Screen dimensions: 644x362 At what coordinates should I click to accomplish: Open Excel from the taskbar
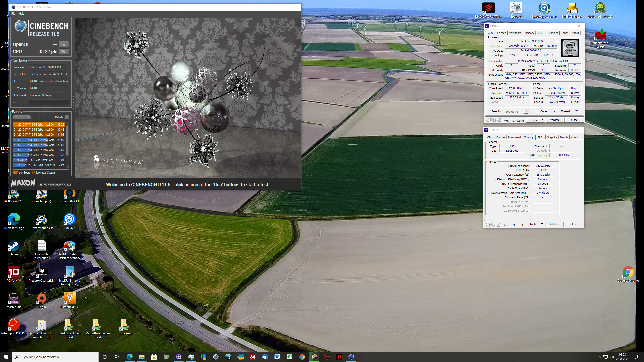pos(290,357)
